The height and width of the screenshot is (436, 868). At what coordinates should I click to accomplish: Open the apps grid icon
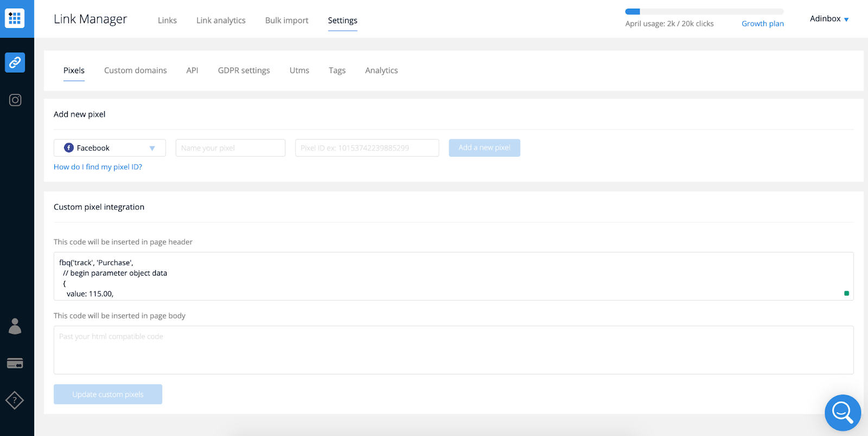(x=15, y=18)
